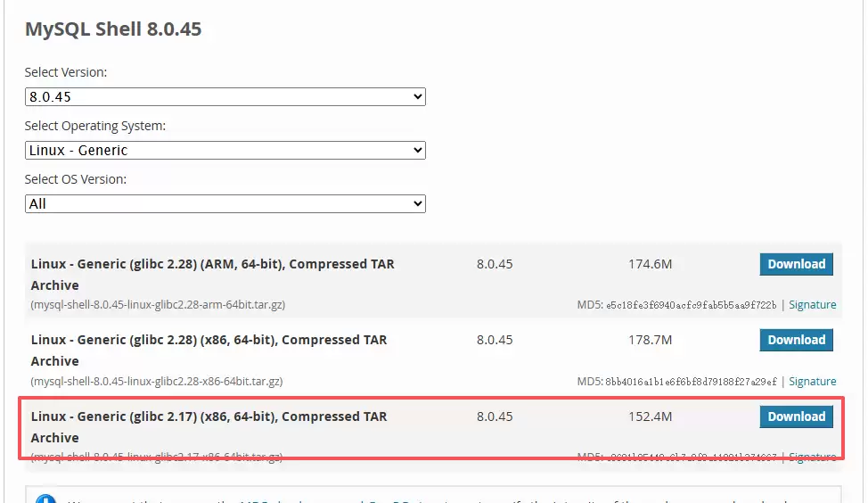Click the blue info icon at the bottom

click(x=46, y=499)
